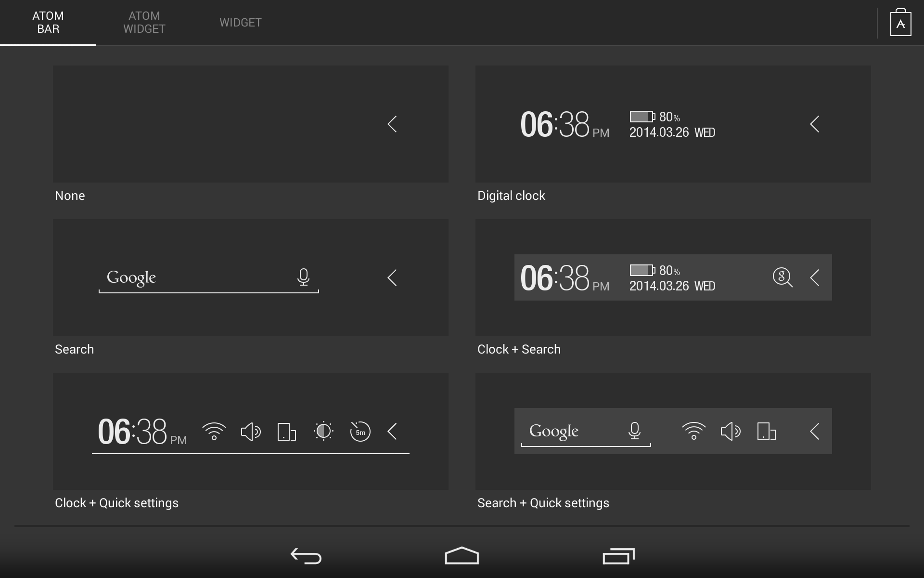
Task: Click the 'Clock + Quick settings' label
Action: (x=116, y=503)
